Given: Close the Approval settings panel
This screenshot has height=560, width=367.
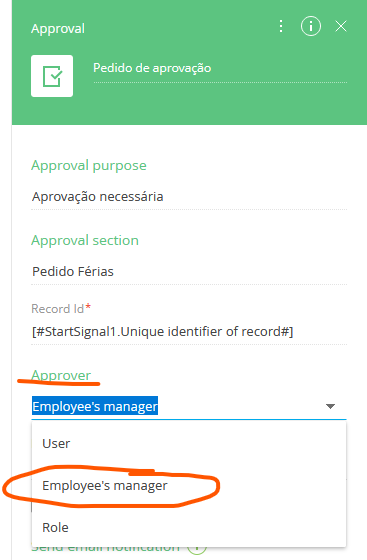Looking at the screenshot, I should click(341, 26).
